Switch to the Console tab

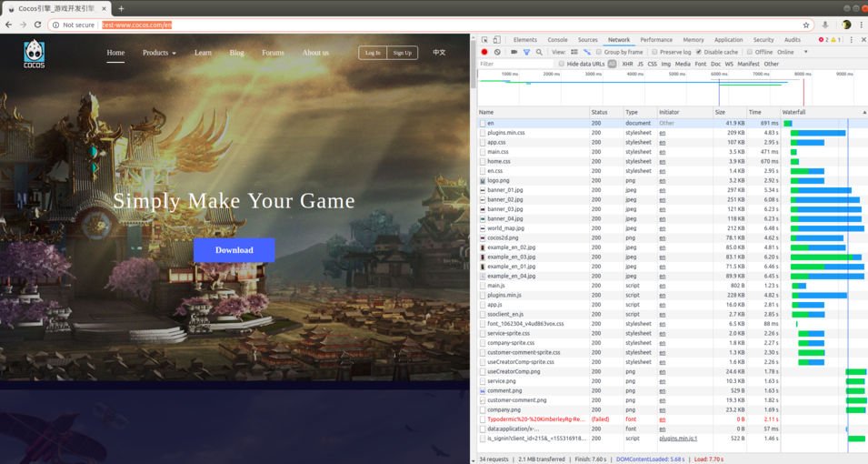[557, 40]
